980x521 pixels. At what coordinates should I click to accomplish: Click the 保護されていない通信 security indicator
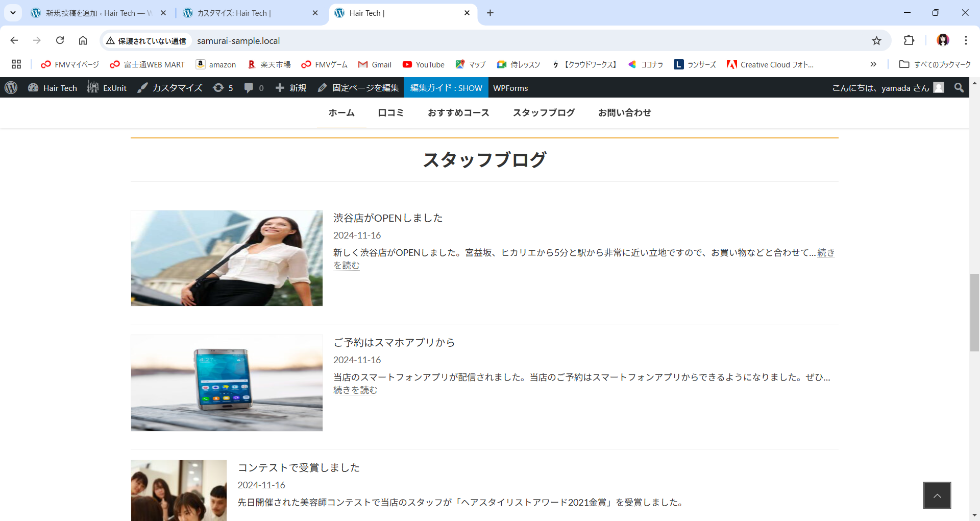tap(146, 40)
